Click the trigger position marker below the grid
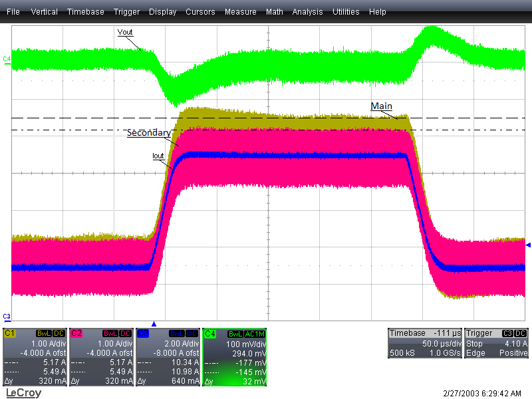 [154, 323]
